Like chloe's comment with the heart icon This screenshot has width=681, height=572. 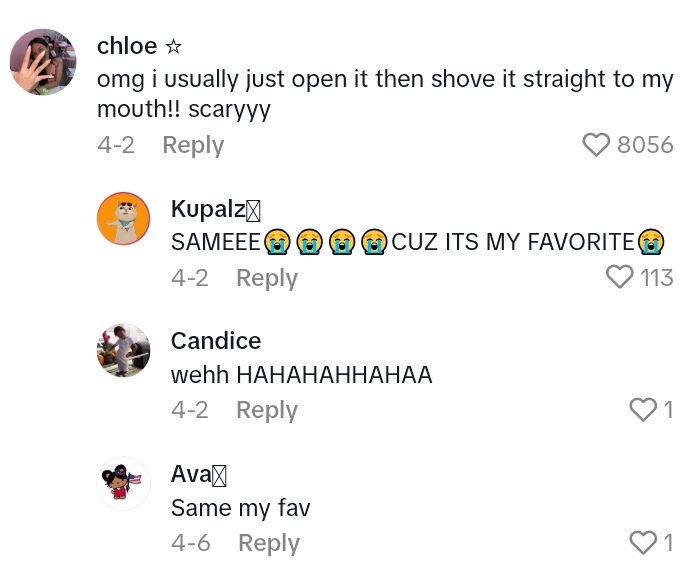[x=596, y=145]
